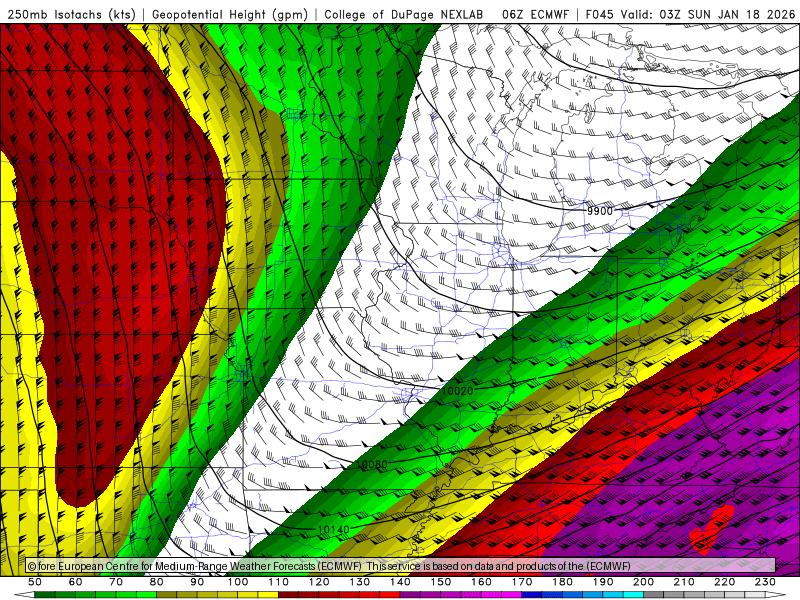Click the '250mb Isotachs (kts)' title text
Viewport: 800px width, 600px height.
pos(71,15)
